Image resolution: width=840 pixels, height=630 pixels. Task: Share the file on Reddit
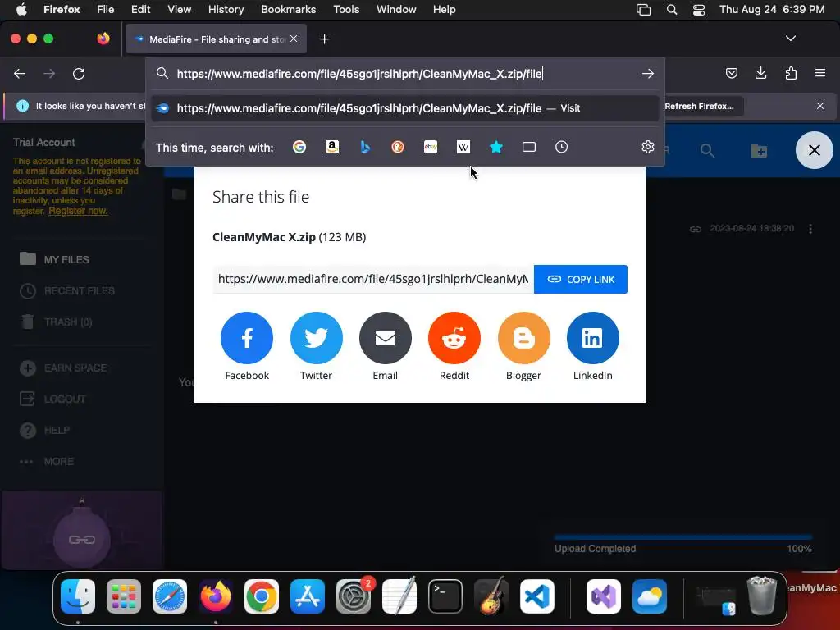pyautogui.click(x=454, y=338)
